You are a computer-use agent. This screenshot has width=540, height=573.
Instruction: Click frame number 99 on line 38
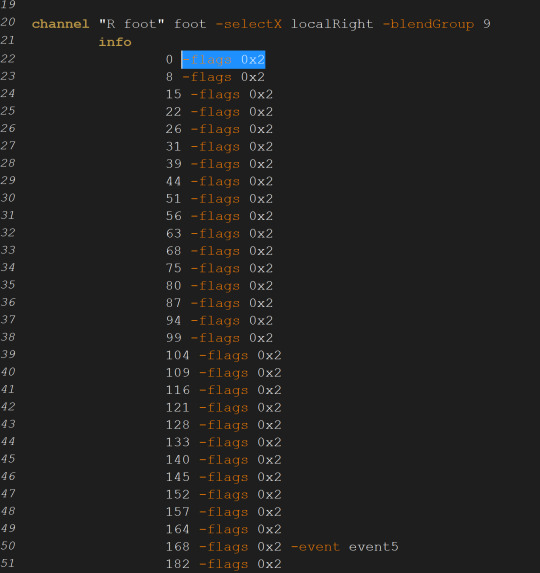tap(174, 338)
